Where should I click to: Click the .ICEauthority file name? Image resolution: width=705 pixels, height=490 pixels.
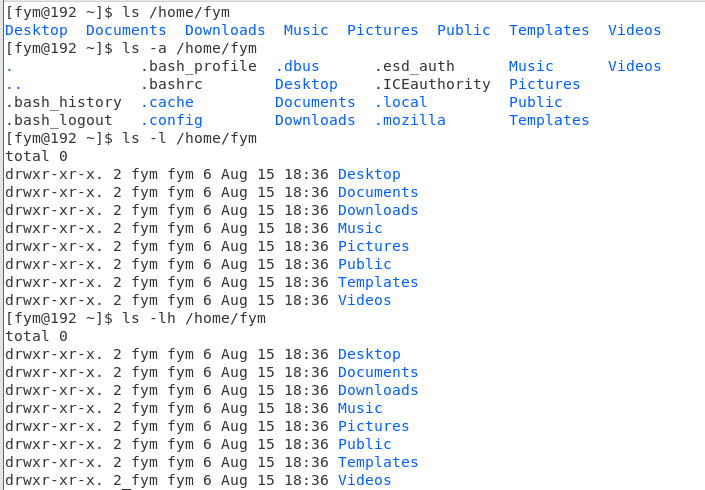point(432,85)
